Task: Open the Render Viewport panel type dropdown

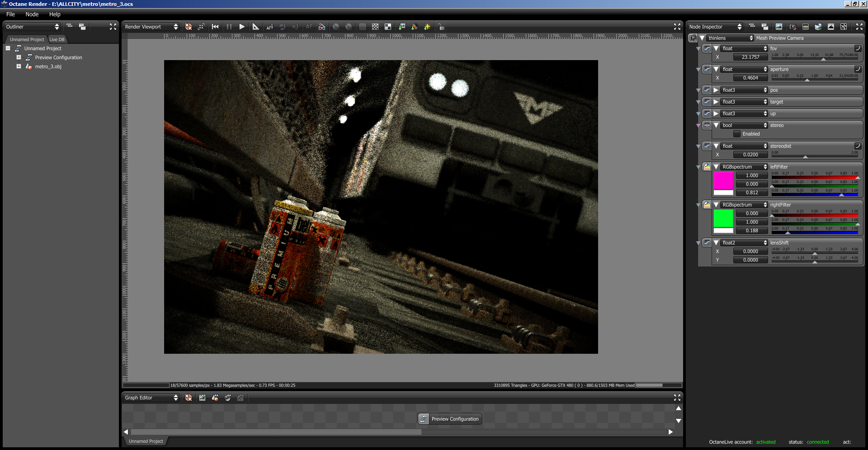Action: tap(151, 27)
